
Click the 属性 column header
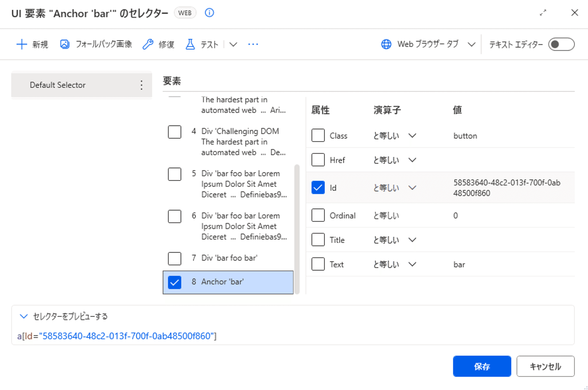point(320,110)
